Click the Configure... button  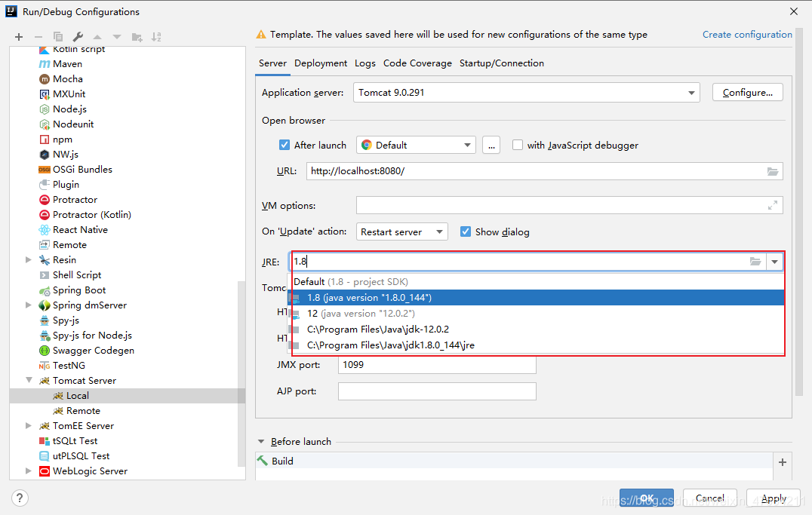point(747,93)
